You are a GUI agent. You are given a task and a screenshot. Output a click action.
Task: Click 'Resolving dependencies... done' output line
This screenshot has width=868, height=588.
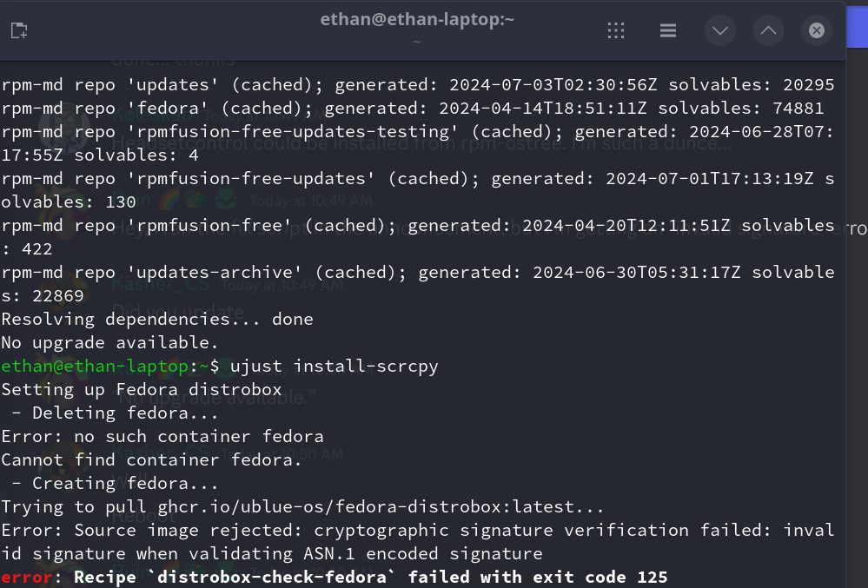pos(156,319)
